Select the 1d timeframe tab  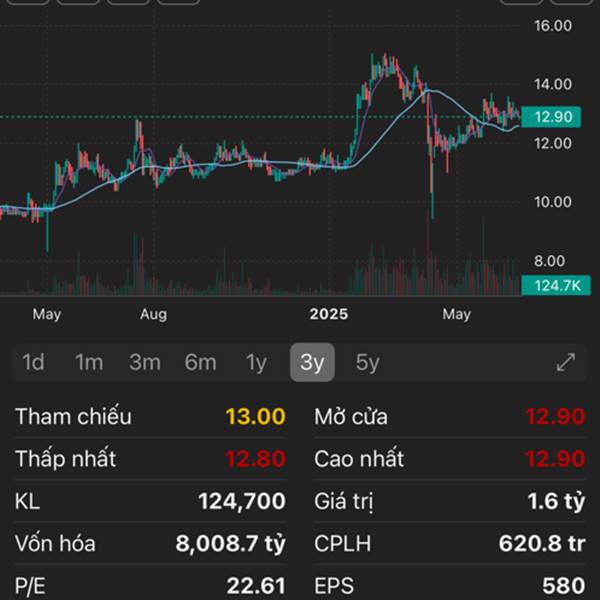point(33,362)
